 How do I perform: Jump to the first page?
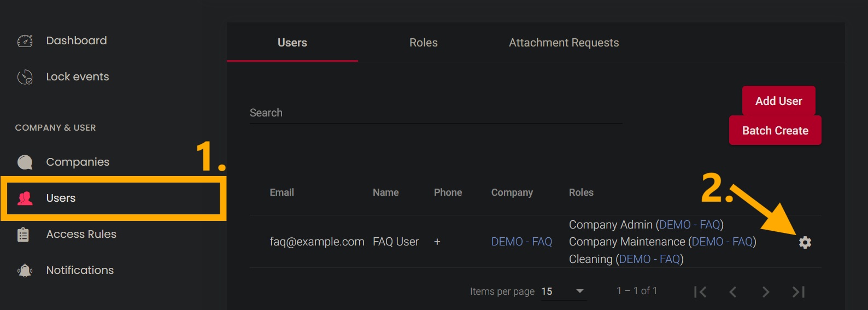[x=700, y=292]
